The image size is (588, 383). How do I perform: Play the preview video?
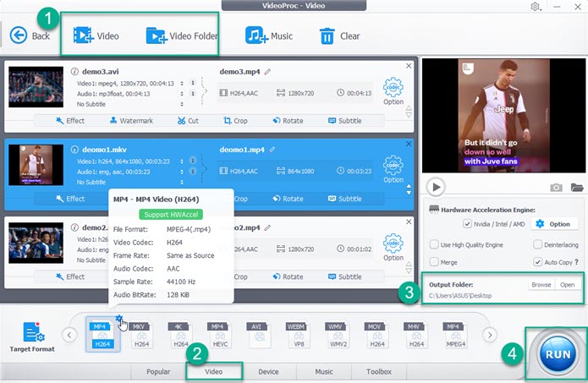pos(436,187)
